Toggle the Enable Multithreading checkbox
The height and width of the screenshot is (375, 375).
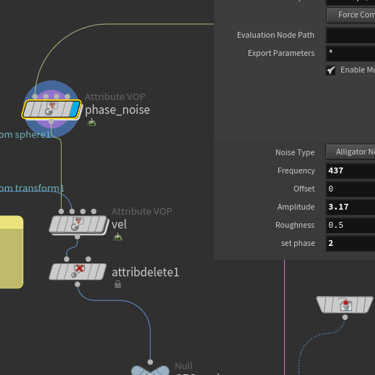tap(331, 70)
